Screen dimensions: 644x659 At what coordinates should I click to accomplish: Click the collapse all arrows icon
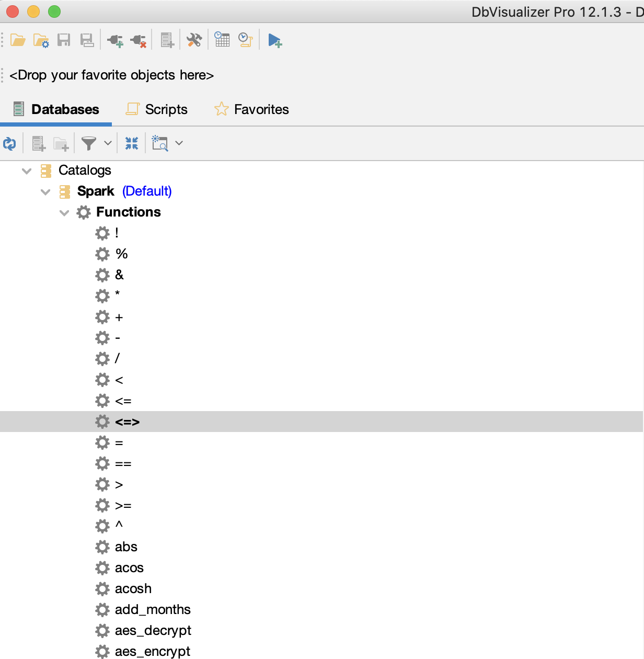click(x=132, y=143)
